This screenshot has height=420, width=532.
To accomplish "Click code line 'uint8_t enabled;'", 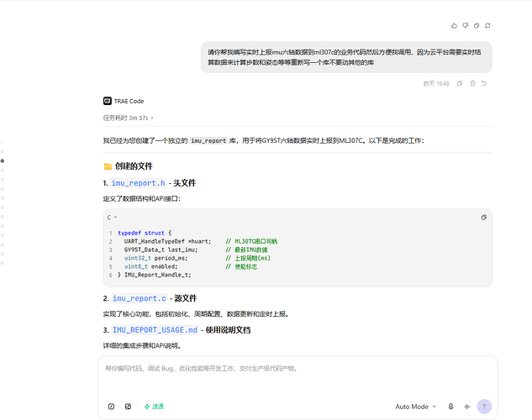I will (150, 266).
